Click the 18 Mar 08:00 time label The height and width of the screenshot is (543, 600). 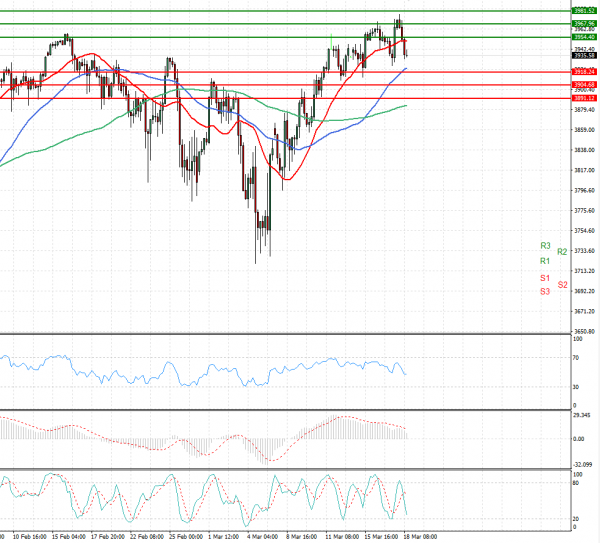421,537
